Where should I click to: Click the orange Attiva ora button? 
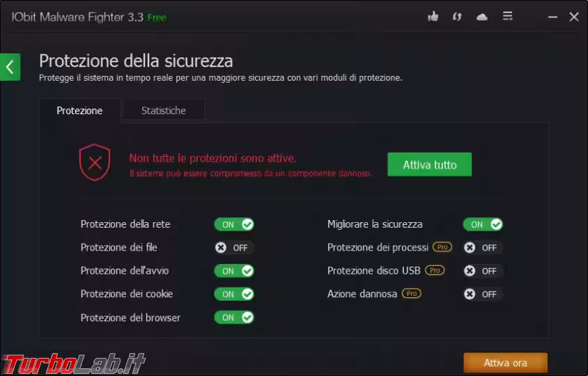tap(506, 363)
